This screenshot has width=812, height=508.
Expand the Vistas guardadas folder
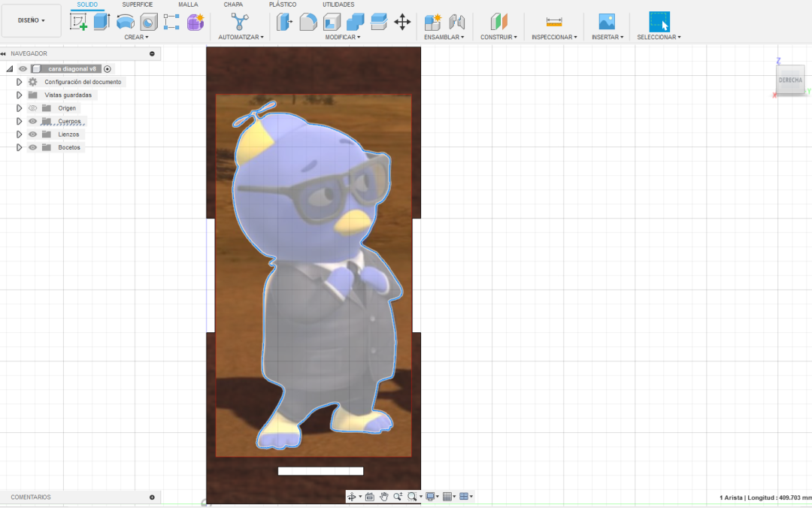(x=19, y=95)
